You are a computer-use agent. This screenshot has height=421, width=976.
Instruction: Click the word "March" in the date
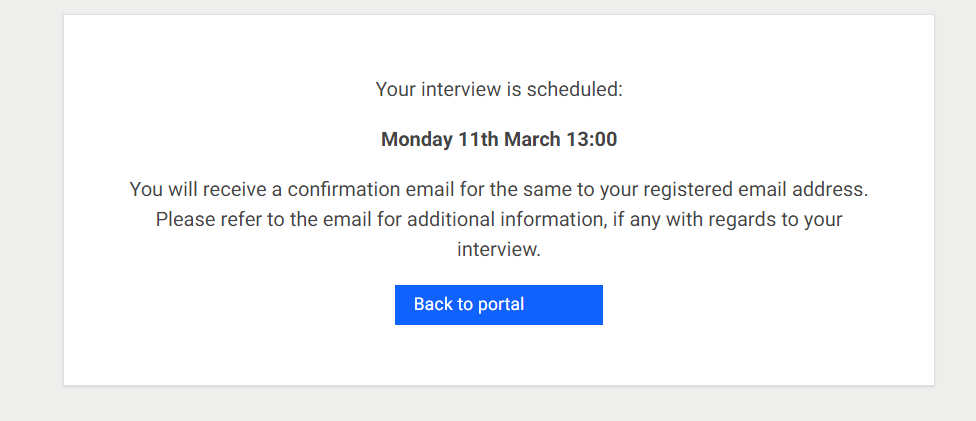(x=532, y=139)
